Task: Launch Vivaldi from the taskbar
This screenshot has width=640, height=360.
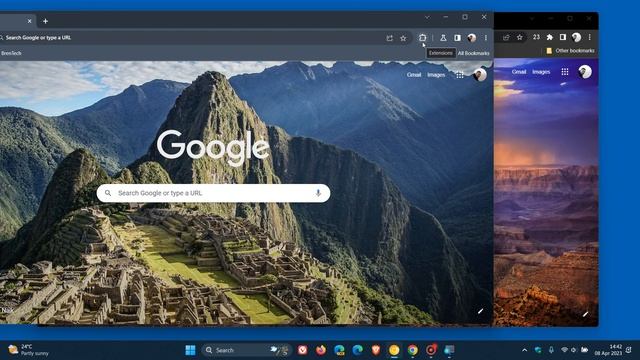Action: [x=302, y=350]
